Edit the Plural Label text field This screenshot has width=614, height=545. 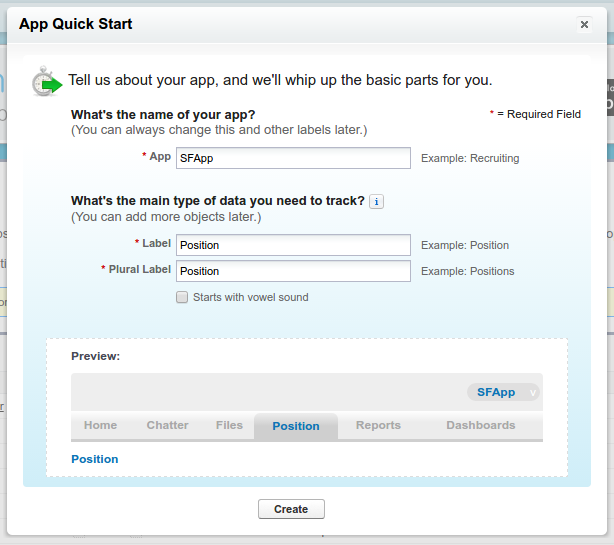coord(293,271)
